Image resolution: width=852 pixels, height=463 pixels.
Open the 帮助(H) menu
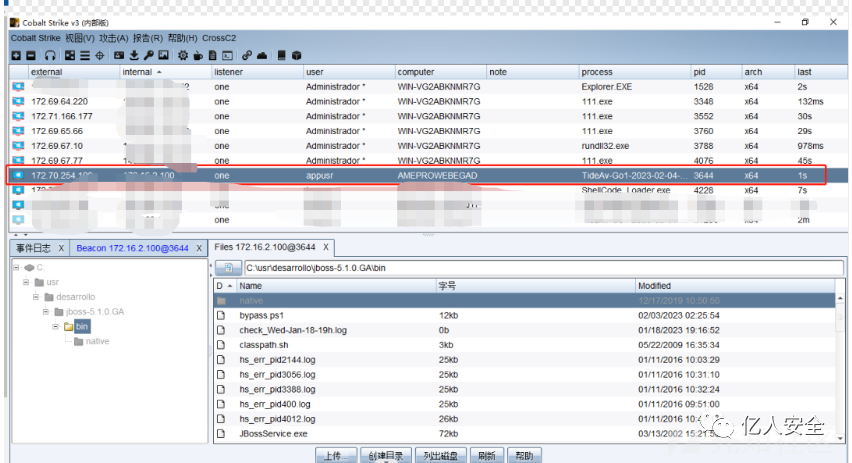coord(183,38)
